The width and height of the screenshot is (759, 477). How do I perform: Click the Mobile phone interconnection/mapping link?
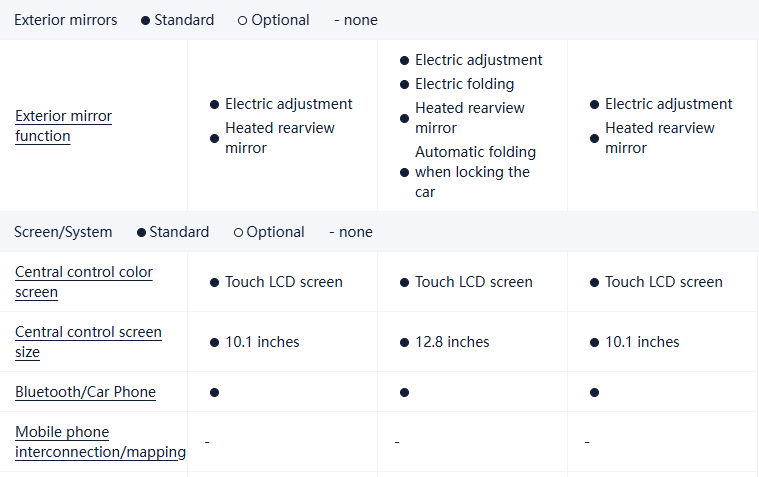click(x=99, y=442)
